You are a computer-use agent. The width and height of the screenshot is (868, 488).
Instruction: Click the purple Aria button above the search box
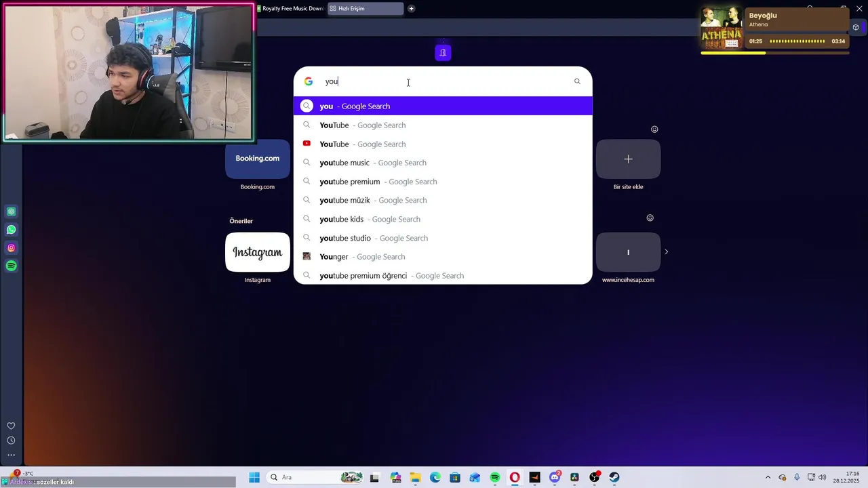443,53
